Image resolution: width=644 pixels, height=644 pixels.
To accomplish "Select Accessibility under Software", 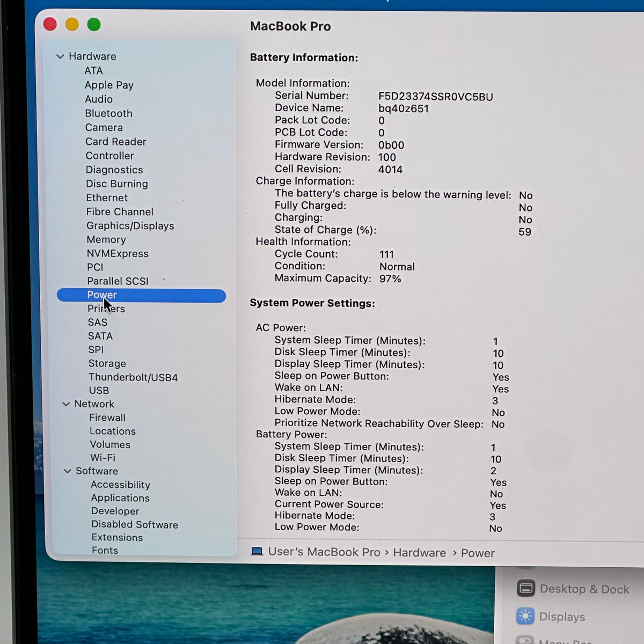I will pos(120,485).
